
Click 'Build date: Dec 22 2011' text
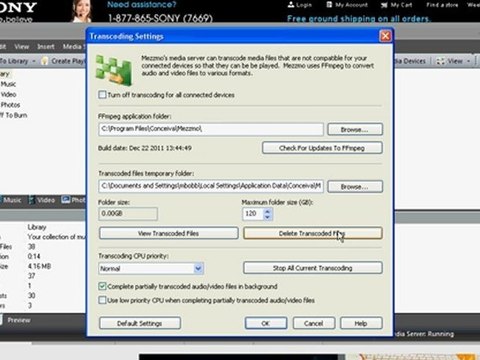pyautogui.click(x=145, y=148)
